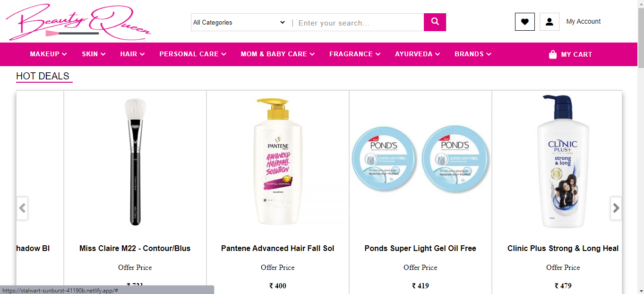644x294 pixels.
Task: Expand the MAKEUP dropdown menu
Action: pyautogui.click(x=48, y=54)
